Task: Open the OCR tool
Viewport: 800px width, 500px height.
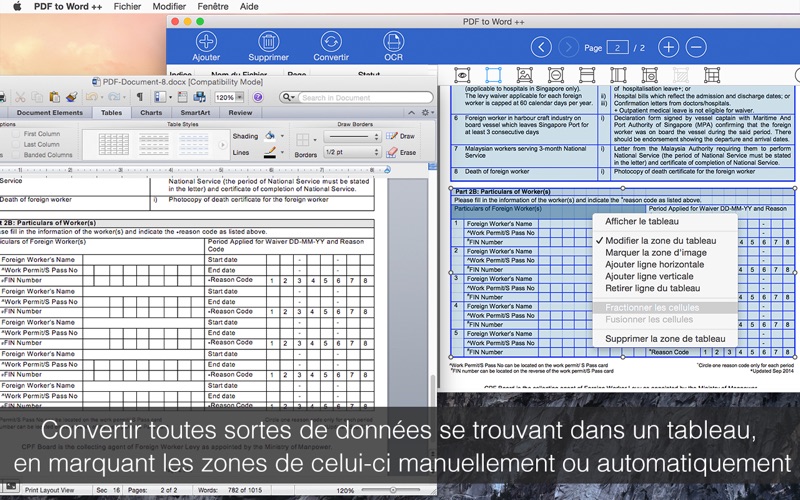Action: (393, 41)
